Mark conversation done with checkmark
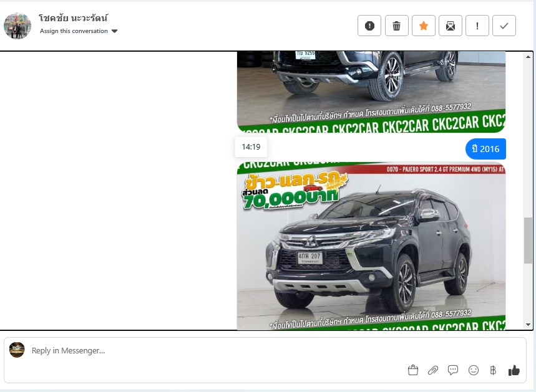The height and width of the screenshot is (392, 536). (504, 26)
